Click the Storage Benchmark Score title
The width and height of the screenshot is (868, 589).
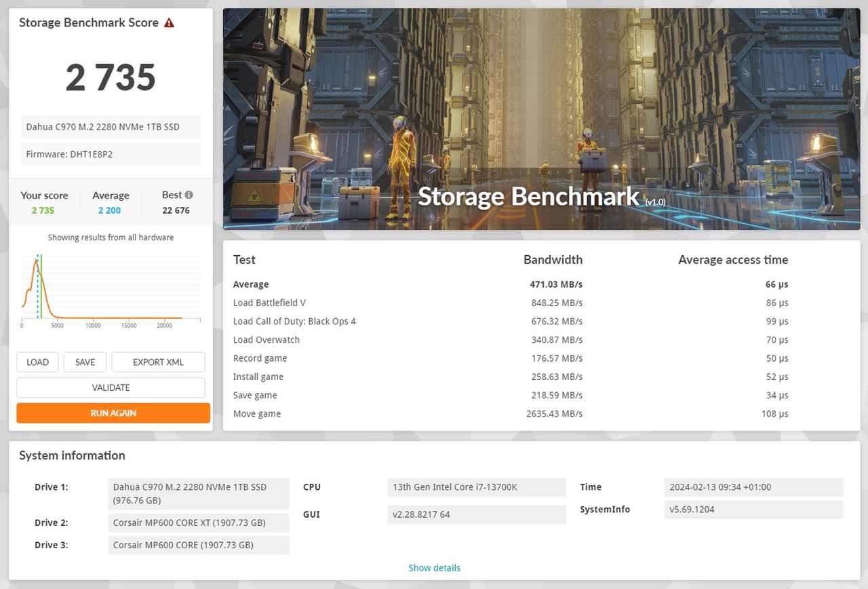click(x=89, y=22)
